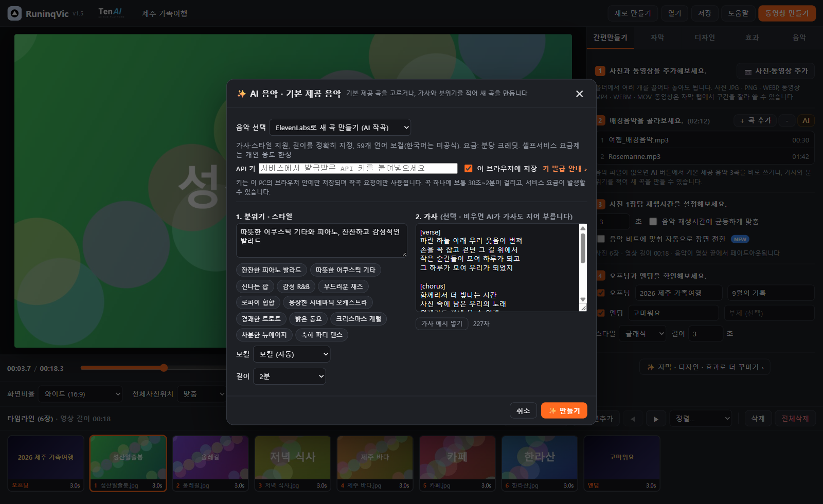Select the 크리스마스 캐럴 style chip

[x=359, y=319]
